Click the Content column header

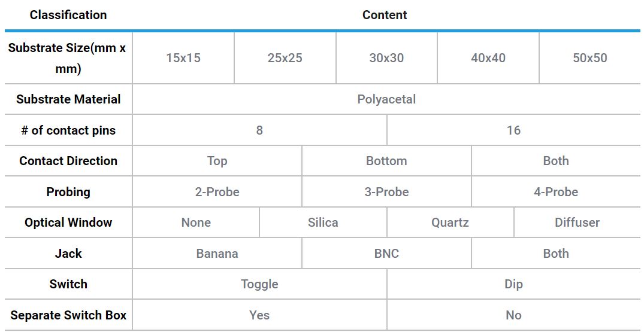pyautogui.click(x=385, y=15)
